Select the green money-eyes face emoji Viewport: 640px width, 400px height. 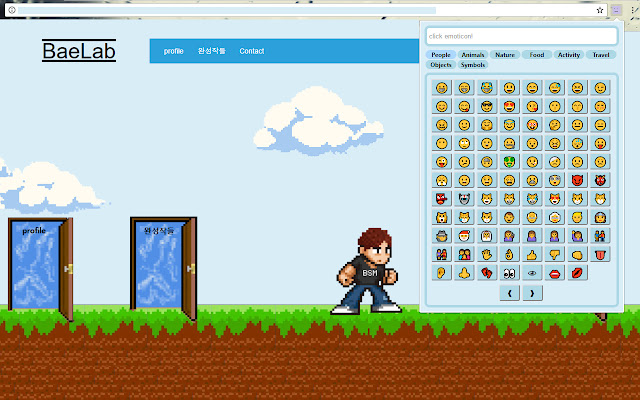coord(509,162)
